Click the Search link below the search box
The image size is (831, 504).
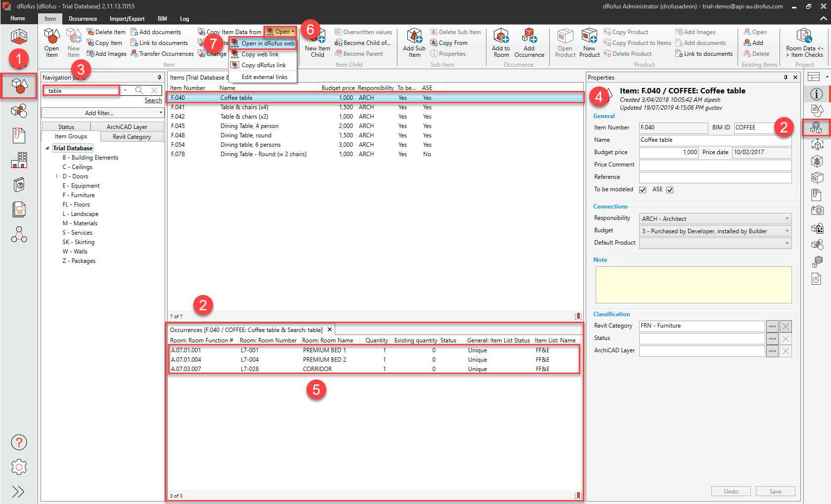153,100
